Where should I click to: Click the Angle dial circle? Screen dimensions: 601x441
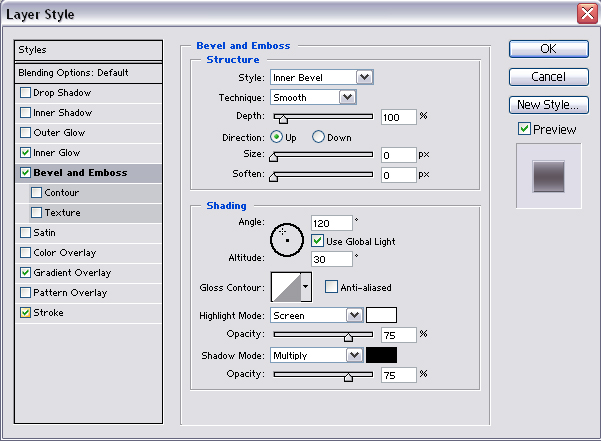click(287, 237)
